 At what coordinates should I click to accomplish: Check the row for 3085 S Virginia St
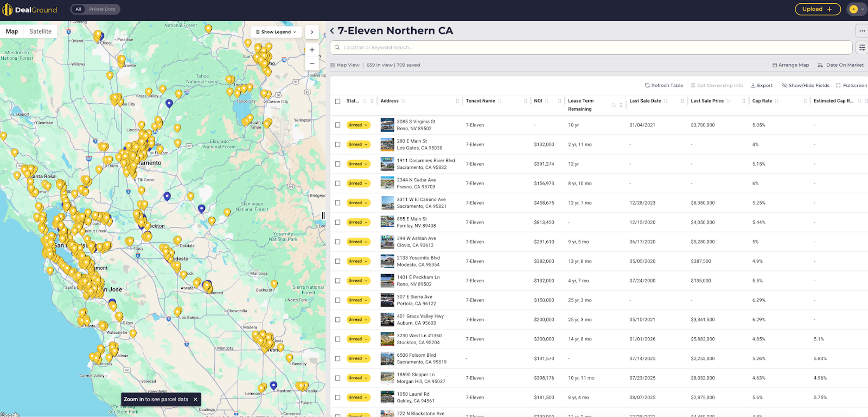pos(337,125)
